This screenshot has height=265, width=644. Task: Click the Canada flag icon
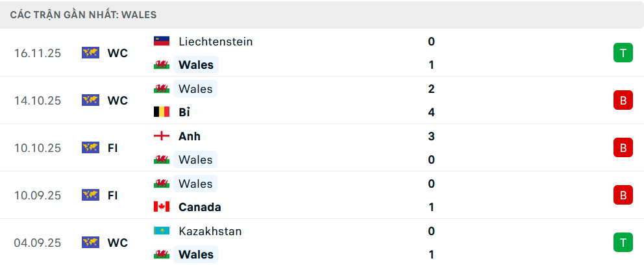161,207
